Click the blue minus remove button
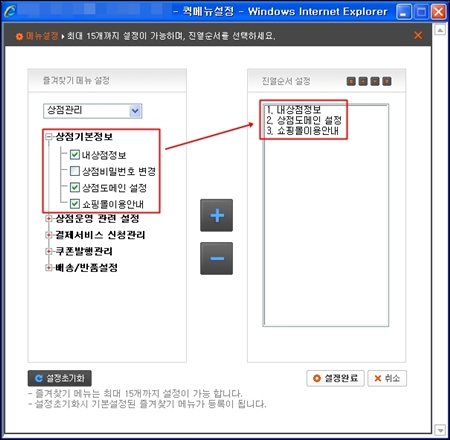 tap(216, 258)
